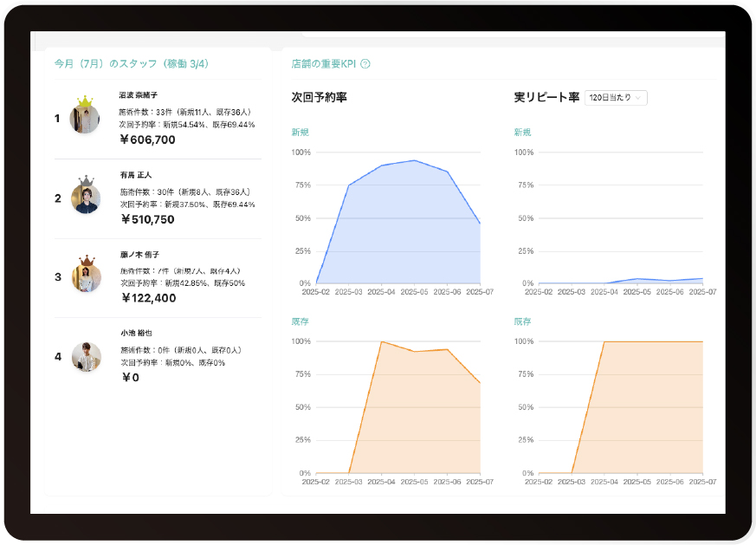Viewport: 756px width, 545px height.
Task: Click the ¥510,750 sales amount
Action: pos(147,219)
